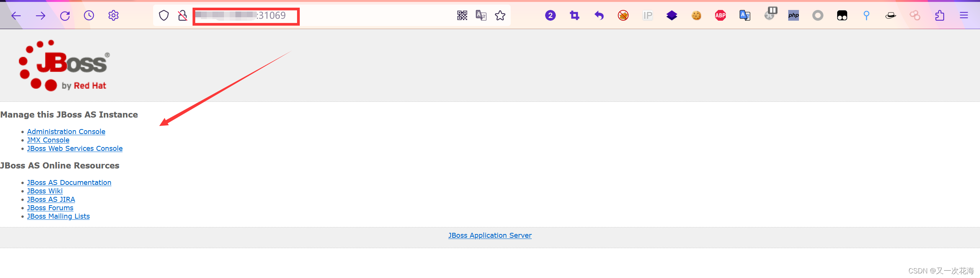Open the browser hamburger menu

(x=964, y=15)
